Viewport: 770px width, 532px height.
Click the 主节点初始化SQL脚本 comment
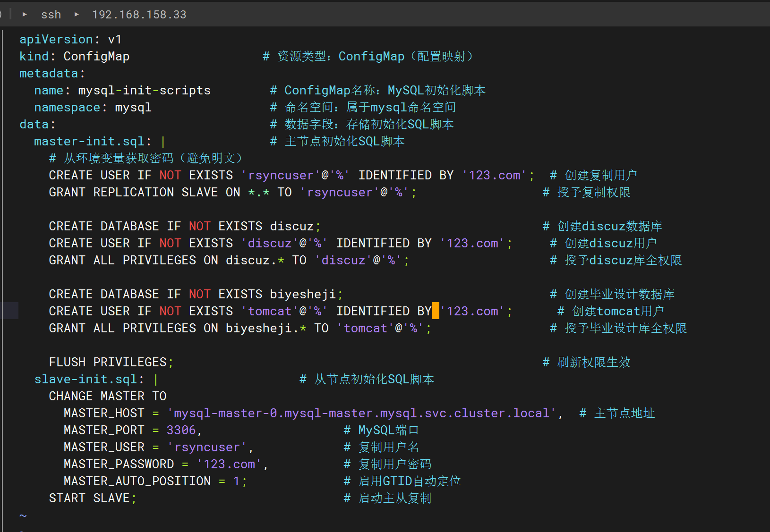337,141
